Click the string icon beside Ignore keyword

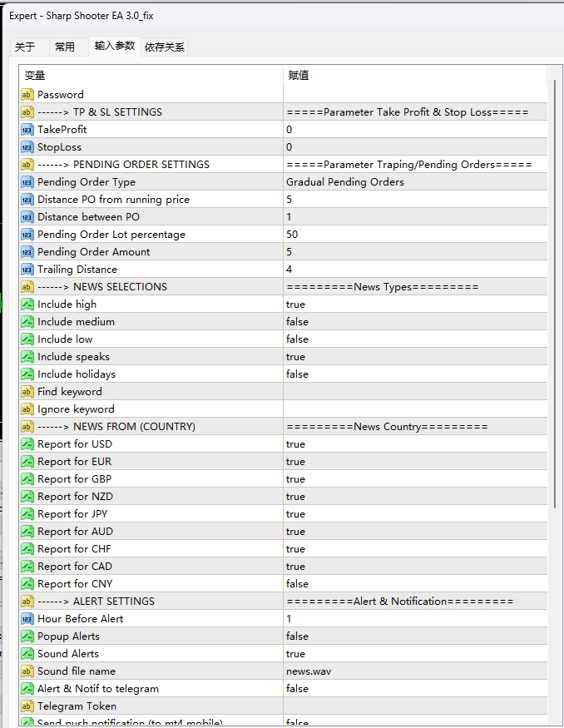pos(27,409)
